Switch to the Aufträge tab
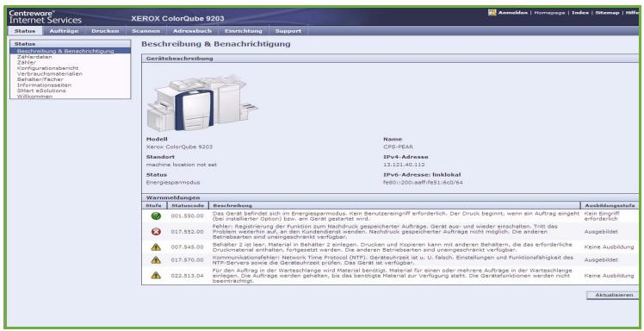 64,31
